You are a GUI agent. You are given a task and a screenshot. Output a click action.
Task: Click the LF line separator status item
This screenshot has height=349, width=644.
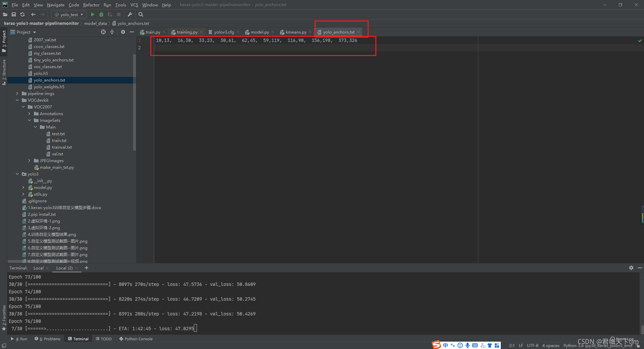pyautogui.click(x=521, y=345)
